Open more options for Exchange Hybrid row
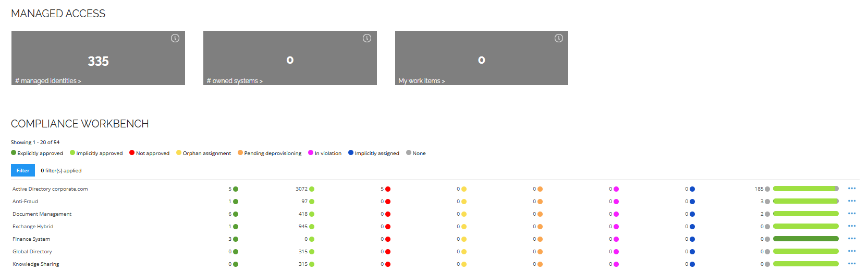The height and width of the screenshot is (270, 868). click(852, 226)
